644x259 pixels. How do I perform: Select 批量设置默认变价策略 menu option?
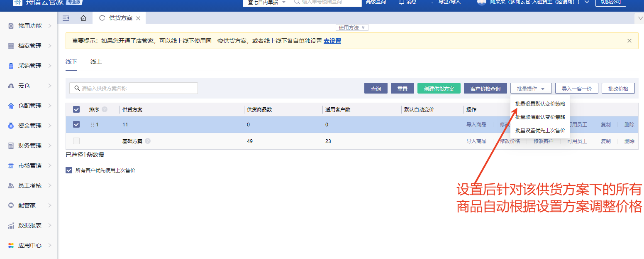point(540,104)
